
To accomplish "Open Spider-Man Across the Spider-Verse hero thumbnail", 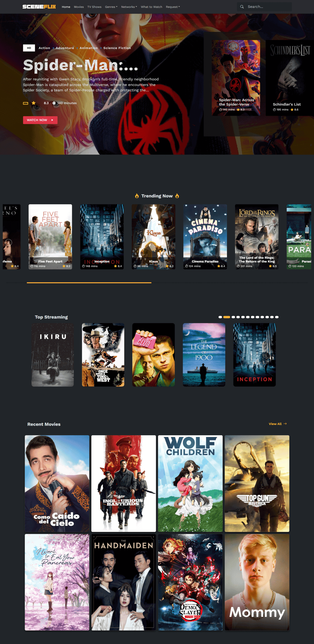I will tap(236, 78).
